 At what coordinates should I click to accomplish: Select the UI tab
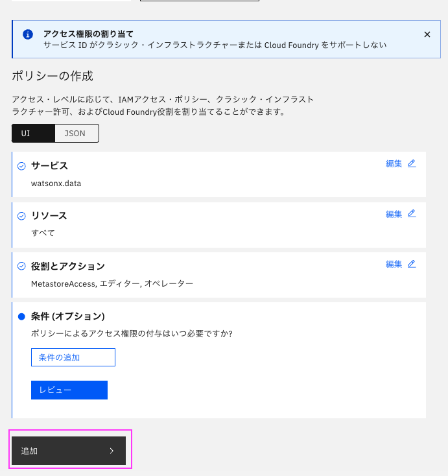coord(33,134)
